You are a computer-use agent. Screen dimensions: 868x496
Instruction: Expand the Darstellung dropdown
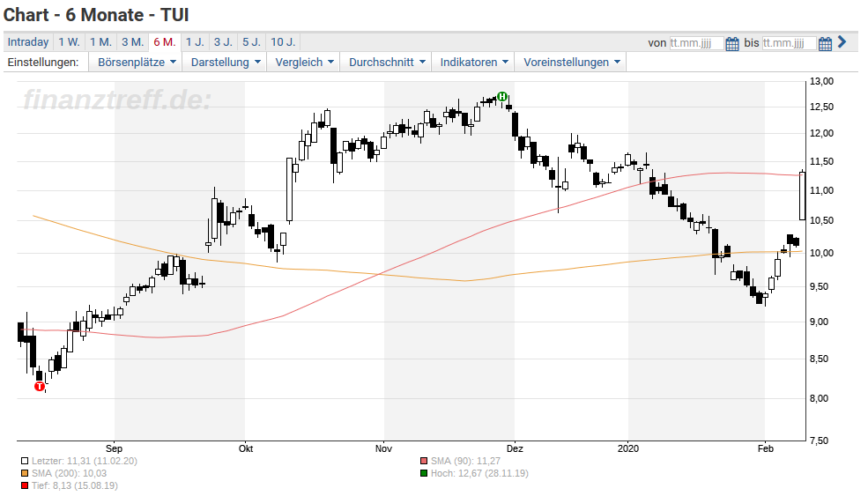(226, 62)
